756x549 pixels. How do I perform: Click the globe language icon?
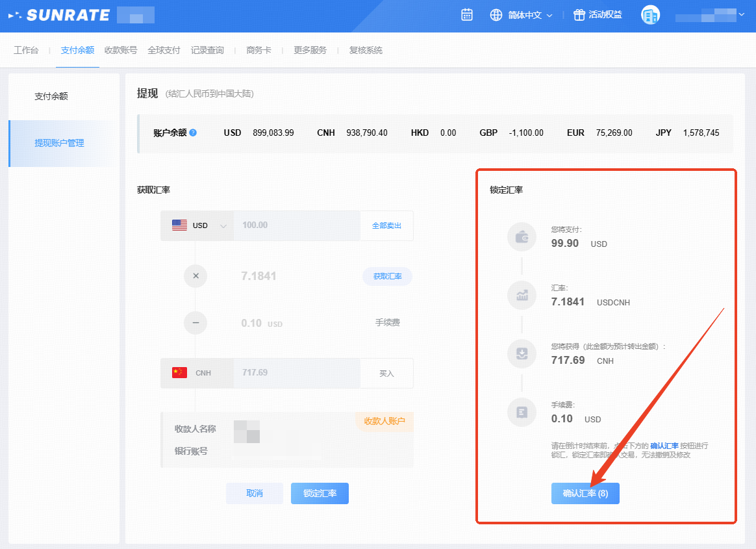pyautogui.click(x=496, y=15)
